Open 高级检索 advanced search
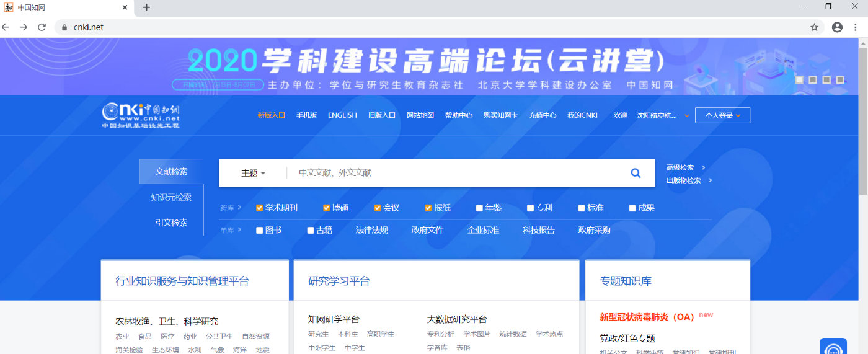The width and height of the screenshot is (868, 354). click(680, 167)
